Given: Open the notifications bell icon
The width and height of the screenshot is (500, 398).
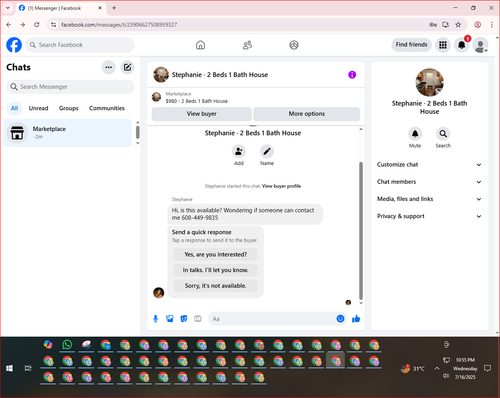Looking at the screenshot, I should click(462, 45).
